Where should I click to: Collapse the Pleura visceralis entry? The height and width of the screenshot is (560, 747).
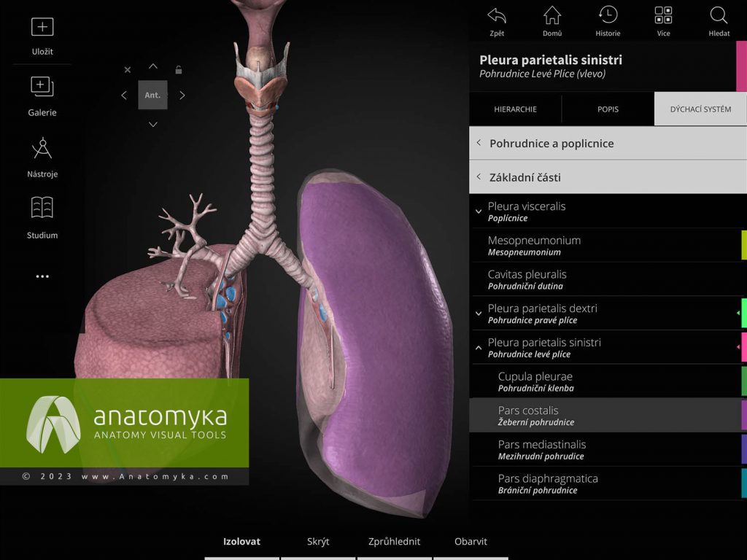[x=479, y=211]
